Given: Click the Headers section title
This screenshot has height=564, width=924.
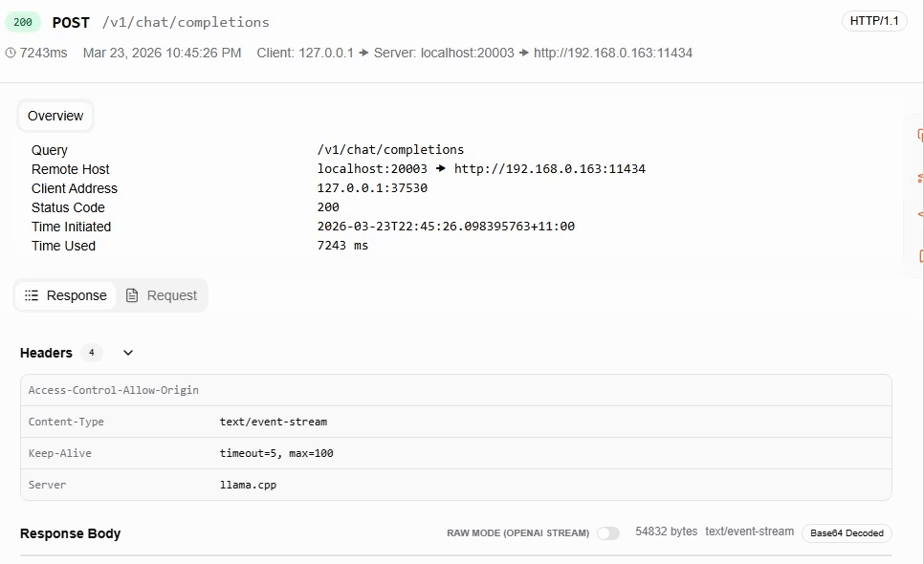Looking at the screenshot, I should (x=46, y=353).
